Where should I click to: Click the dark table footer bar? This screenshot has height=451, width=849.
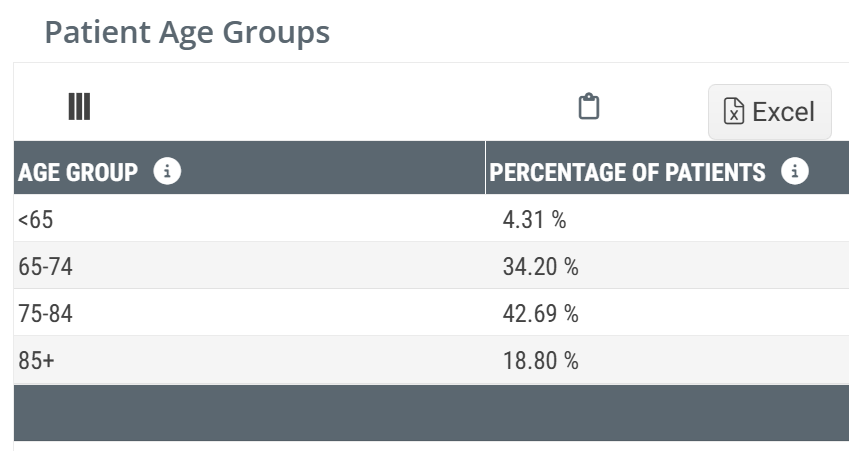click(x=431, y=413)
